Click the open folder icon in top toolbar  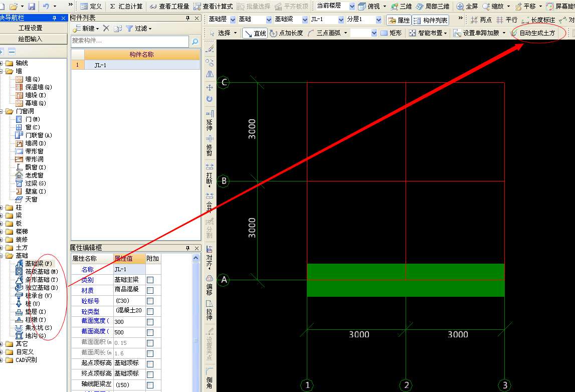coord(14,6)
